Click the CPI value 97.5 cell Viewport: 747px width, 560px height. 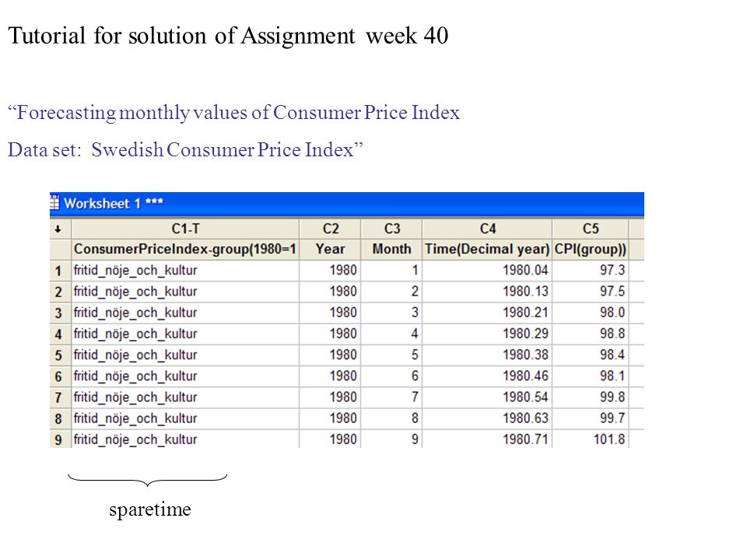click(x=591, y=292)
